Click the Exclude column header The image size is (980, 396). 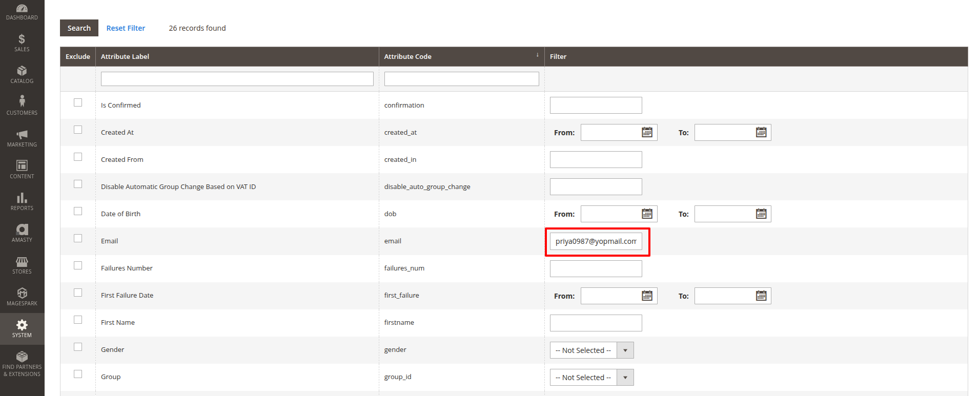[x=78, y=56]
